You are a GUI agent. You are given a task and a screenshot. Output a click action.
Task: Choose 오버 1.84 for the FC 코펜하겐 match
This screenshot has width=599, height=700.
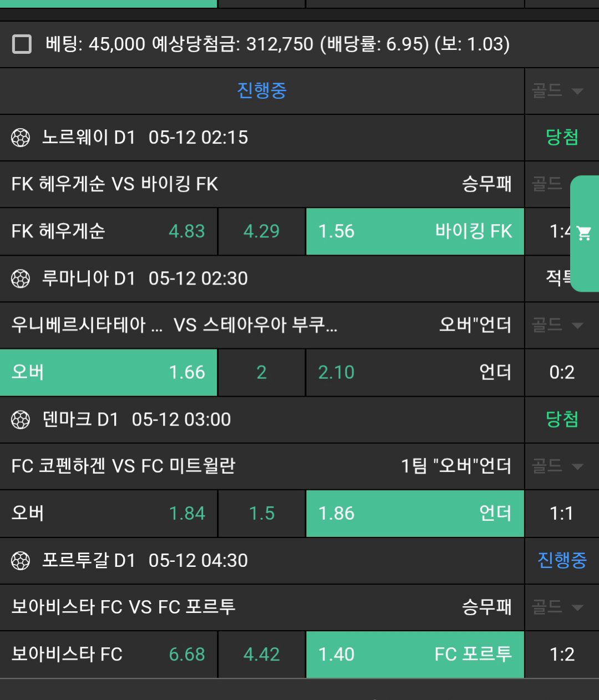click(x=108, y=513)
